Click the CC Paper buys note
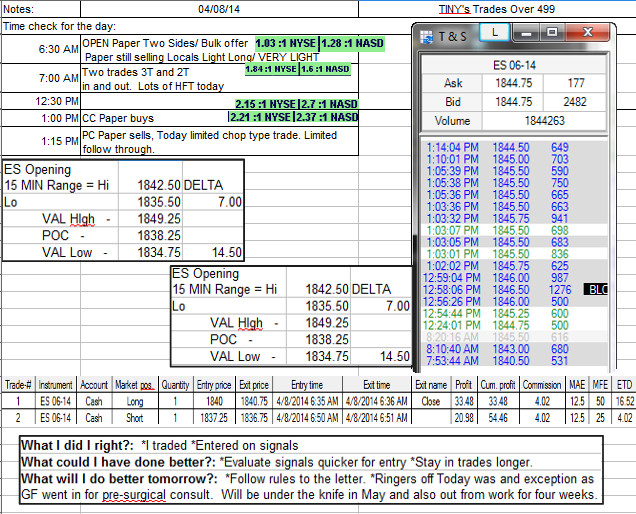The width and height of the screenshot is (636, 514). click(x=118, y=118)
